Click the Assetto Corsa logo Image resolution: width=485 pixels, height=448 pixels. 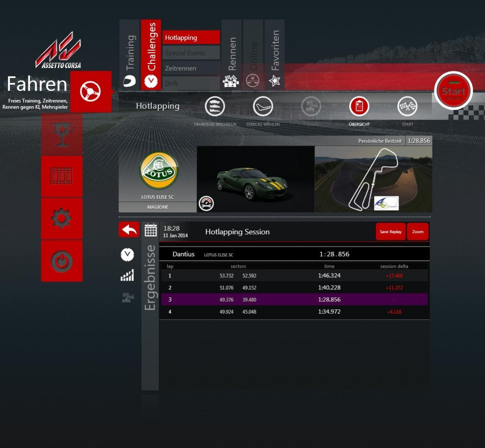[59, 50]
